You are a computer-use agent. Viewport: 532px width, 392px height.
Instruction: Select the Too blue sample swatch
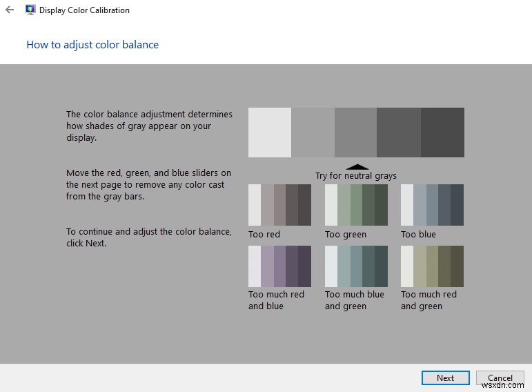432,205
